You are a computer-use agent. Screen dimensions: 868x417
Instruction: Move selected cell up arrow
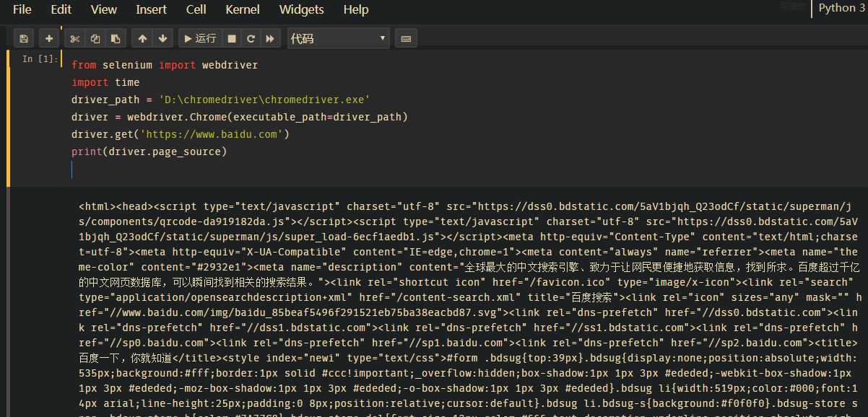pyautogui.click(x=142, y=38)
